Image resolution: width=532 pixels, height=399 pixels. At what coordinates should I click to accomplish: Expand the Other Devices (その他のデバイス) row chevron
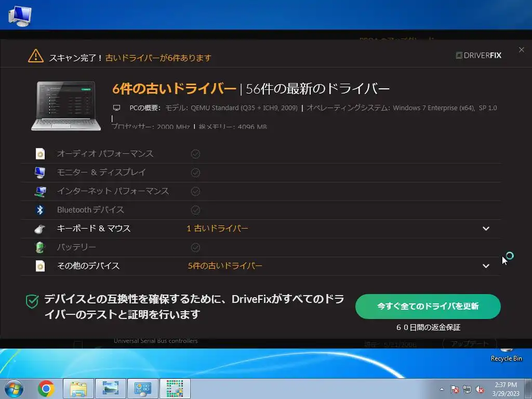(486, 266)
